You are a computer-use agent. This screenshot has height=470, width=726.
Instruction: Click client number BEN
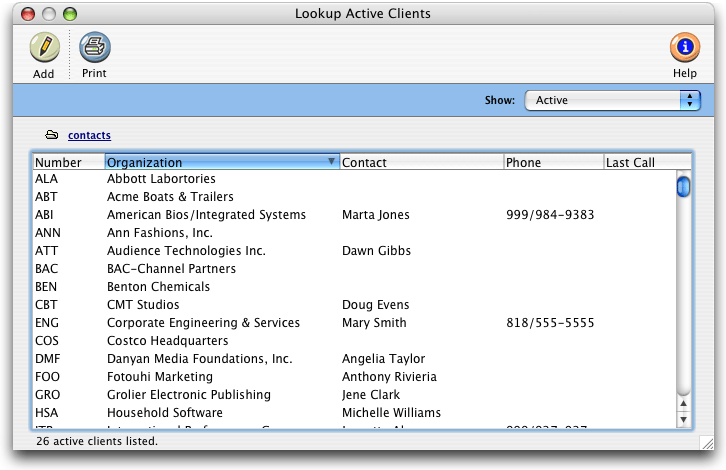coord(46,287)
